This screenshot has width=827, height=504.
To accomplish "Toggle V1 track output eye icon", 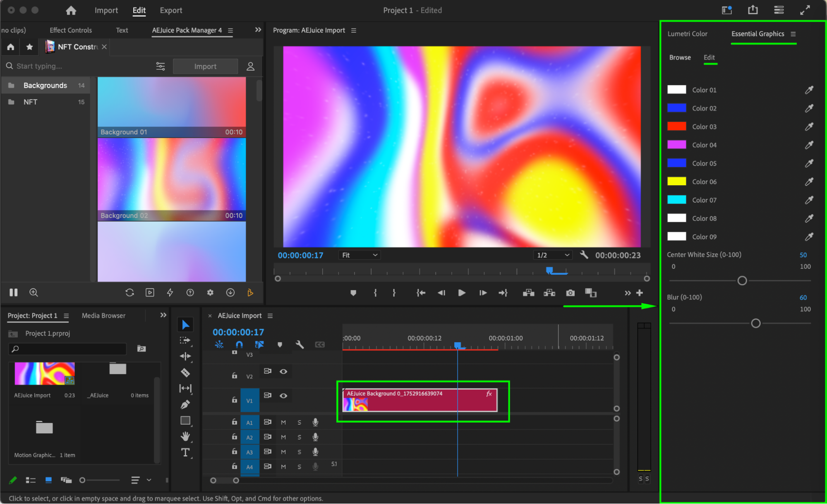I will point(283,396).
